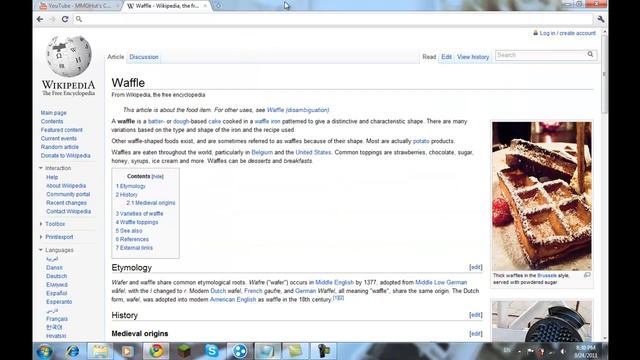Viewport: 640px width, 360px height.
Task: Click the volume speaker tray icon
Action: 563,351
